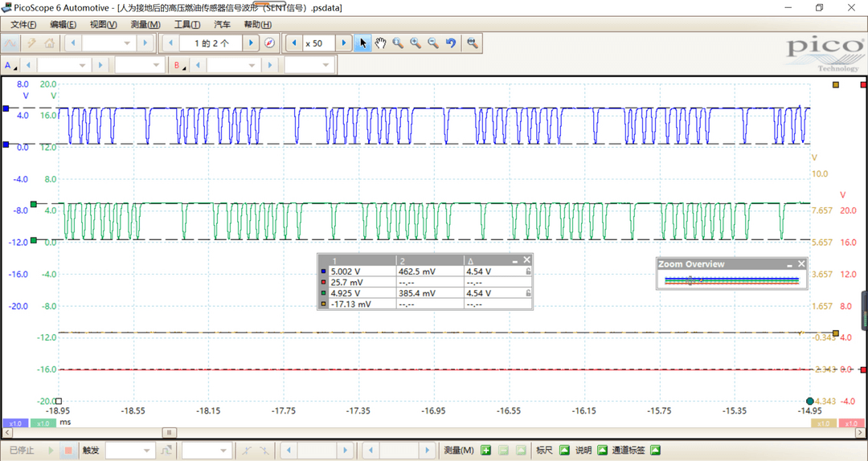
Task: Open the 标尺 rulers legend button
Action: point(564,451)
